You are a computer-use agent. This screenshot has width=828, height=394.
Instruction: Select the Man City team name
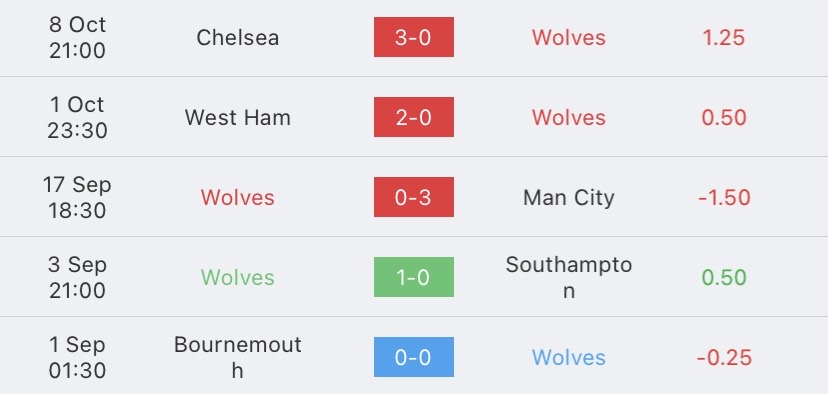pos(569,198)
